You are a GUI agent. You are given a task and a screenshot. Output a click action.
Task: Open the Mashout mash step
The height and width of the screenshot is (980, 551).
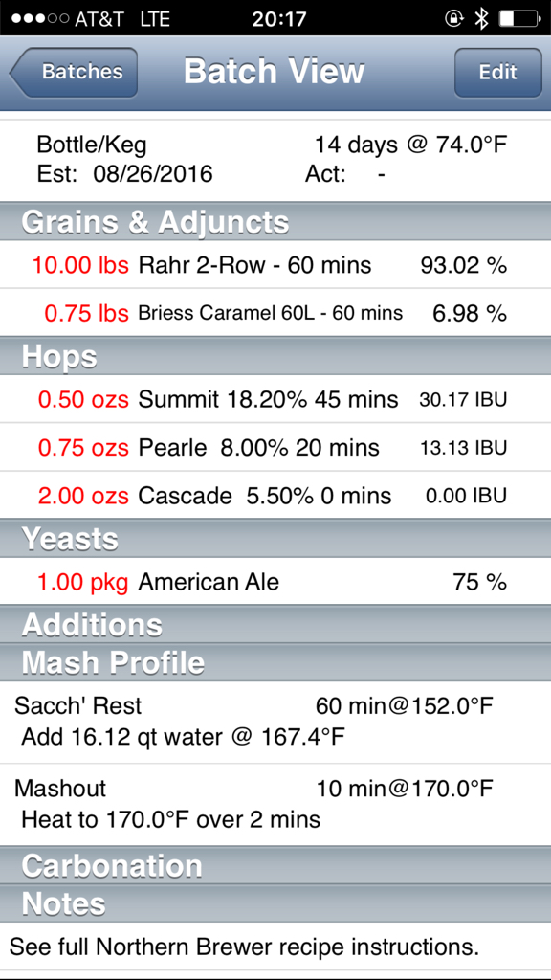(275, 804)
